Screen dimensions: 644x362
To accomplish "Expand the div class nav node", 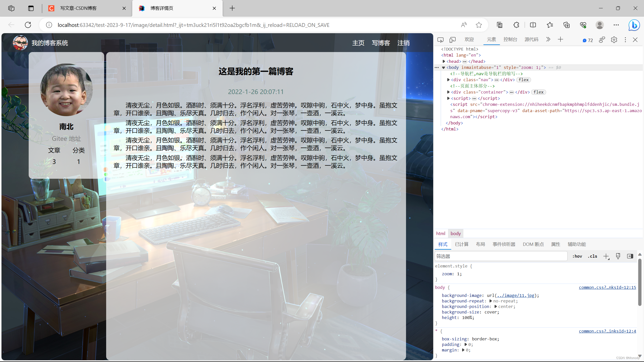I will 448,80.
